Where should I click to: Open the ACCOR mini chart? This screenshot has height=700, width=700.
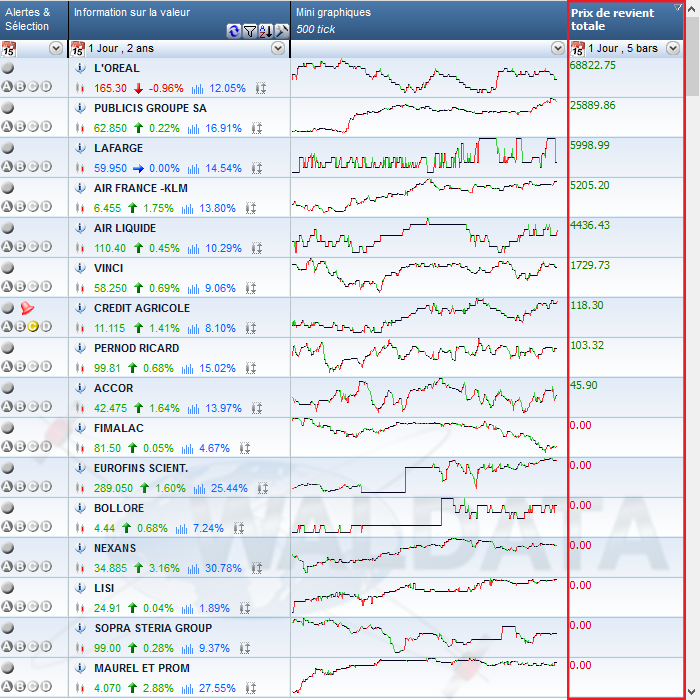pyautogui.click(x=425, y=396)
